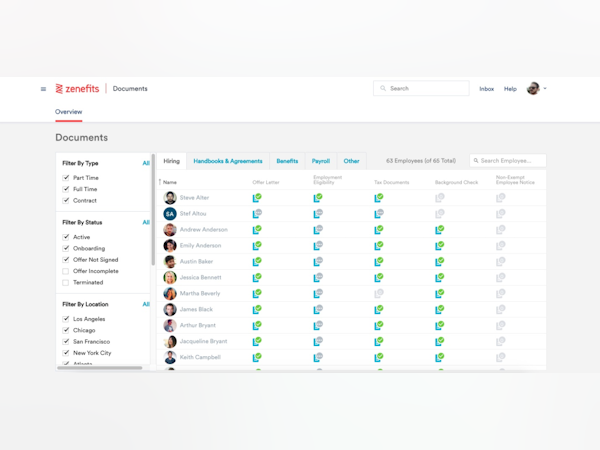Open James Black's Offer Letter icon
Screen dimensions: 600x450
[257, 309]
